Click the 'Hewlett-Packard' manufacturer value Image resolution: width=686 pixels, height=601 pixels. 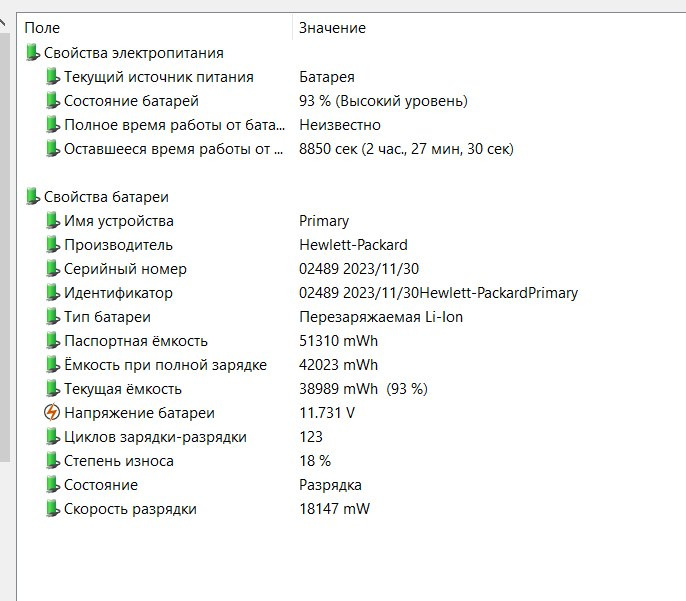(353, 245)
